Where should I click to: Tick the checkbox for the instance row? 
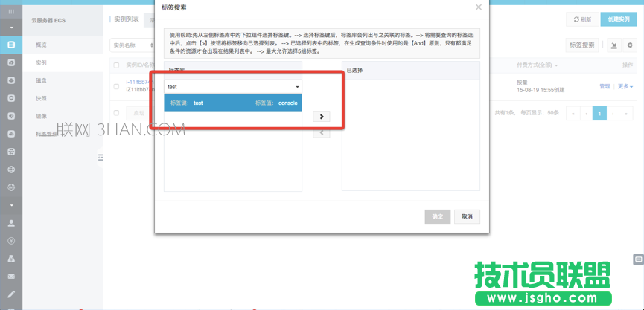coord(116,86)
